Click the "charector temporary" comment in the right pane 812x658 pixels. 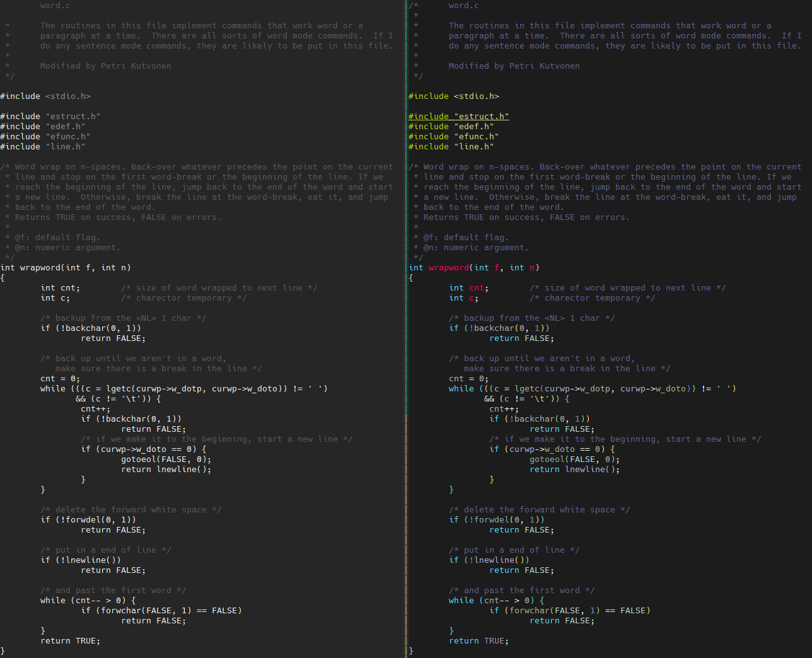pos(593,298)
